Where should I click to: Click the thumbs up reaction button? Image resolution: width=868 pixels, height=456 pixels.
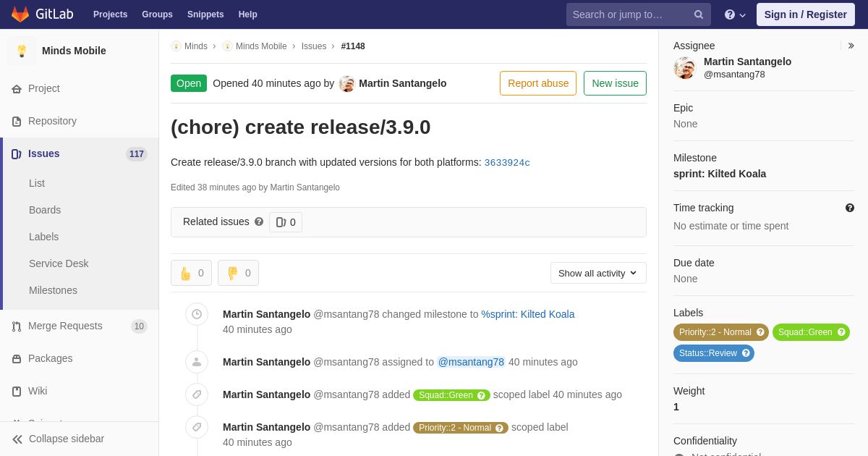(191, 273)
